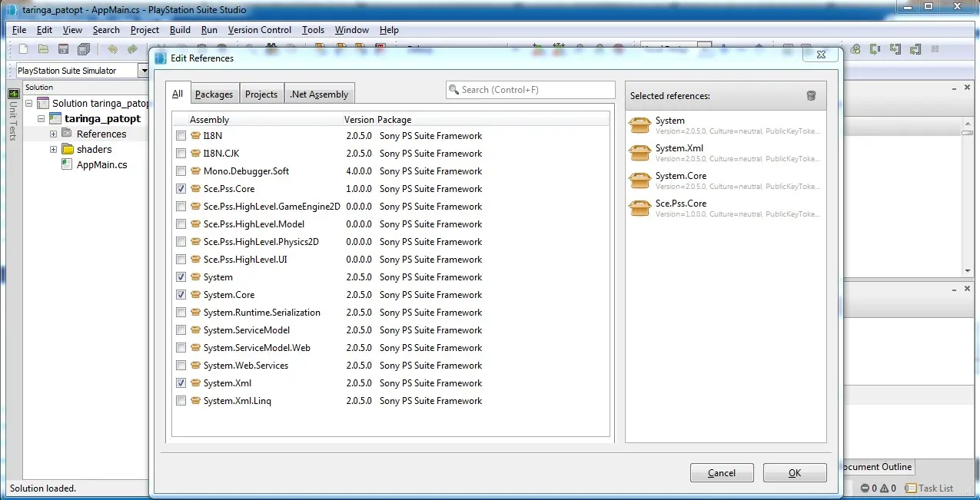Check Sce.Pss.HighLevel.UI checkbox
This screenshot has height=500, width=980.
coord(181,260)
